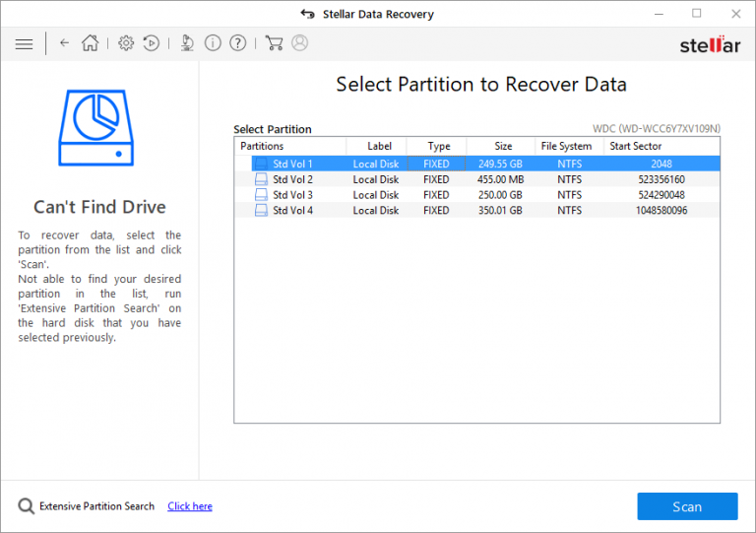Click the WDC (WD-WCC6Y7XV109N) drive label
This screenshot has height=533, width=756.
pos(657,128)
